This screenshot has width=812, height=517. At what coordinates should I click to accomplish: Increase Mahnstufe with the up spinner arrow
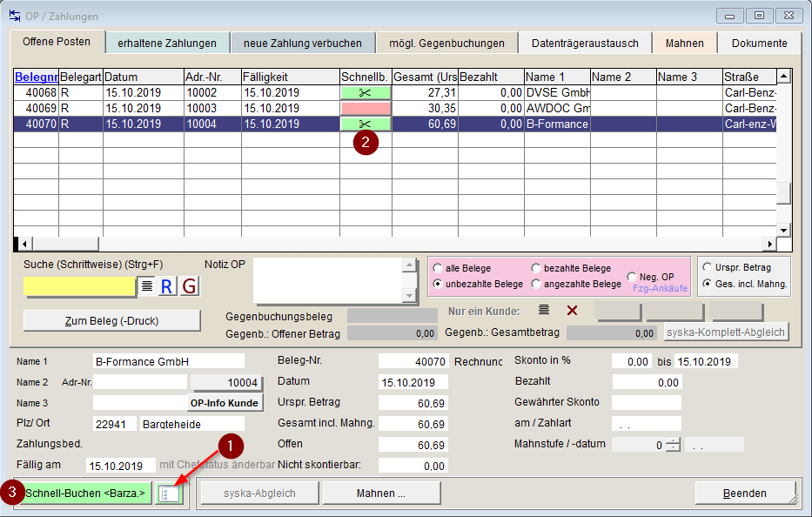(x=673, y=441)
